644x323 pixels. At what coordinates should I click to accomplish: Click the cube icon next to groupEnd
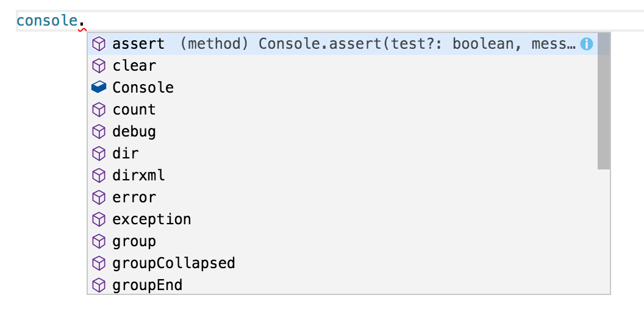[99, 285]
